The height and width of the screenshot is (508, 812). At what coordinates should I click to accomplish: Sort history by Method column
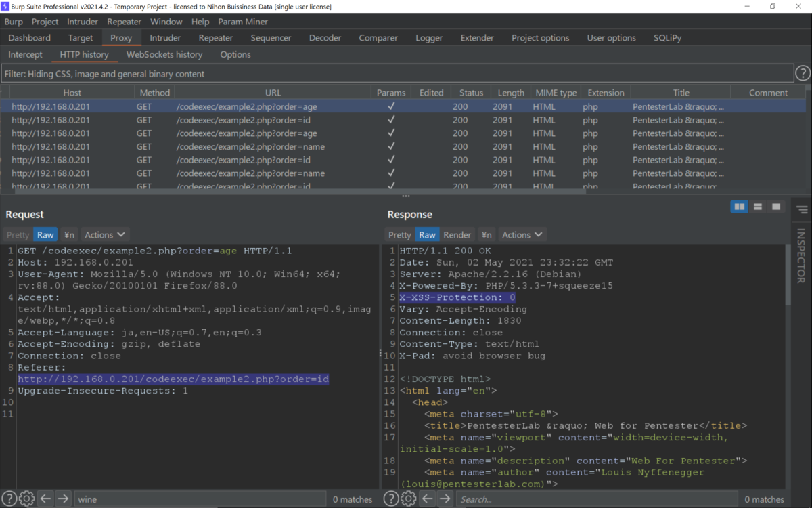[155, 93]
